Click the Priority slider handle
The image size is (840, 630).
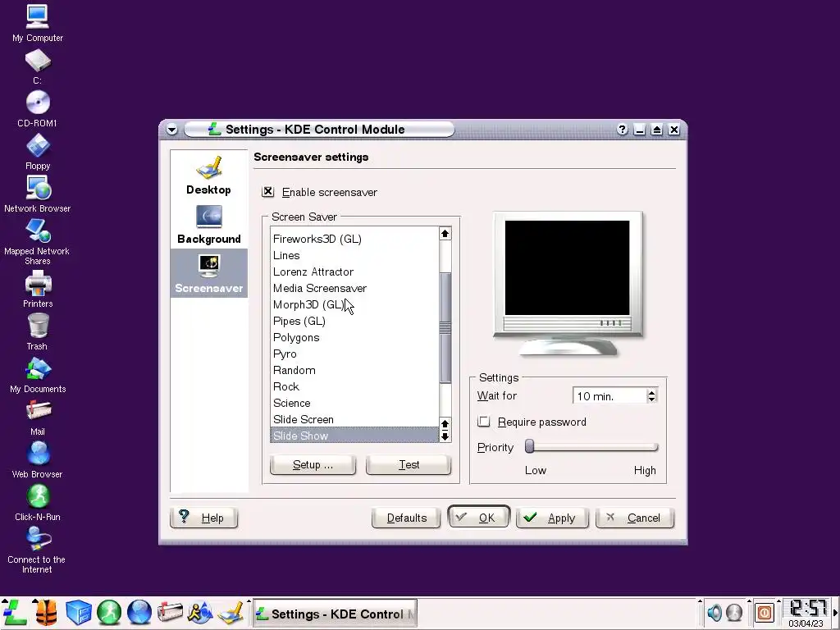click(x=529, y=446)
